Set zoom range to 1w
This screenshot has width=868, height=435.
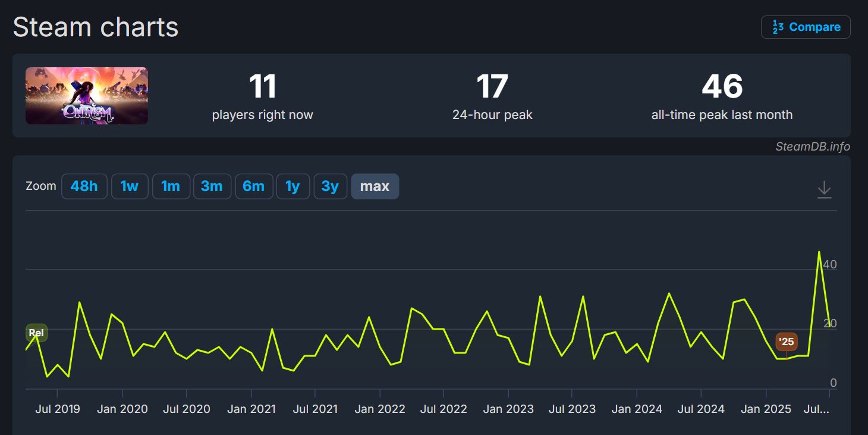(130, 186)
